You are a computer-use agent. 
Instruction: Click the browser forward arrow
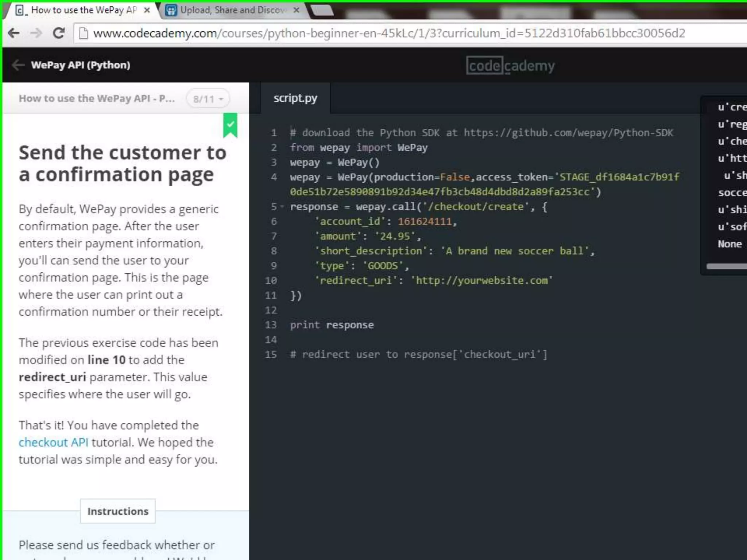(x=36, y=33)
